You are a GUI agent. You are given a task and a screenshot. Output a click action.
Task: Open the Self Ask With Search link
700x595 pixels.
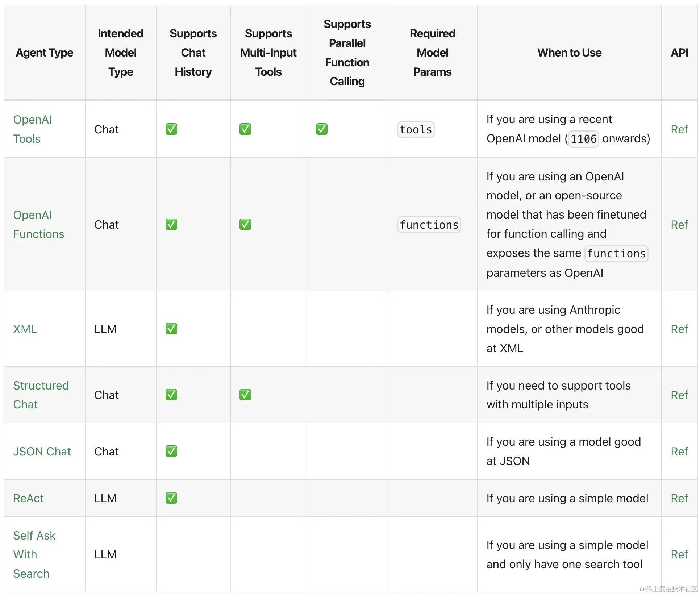point(34,554)
